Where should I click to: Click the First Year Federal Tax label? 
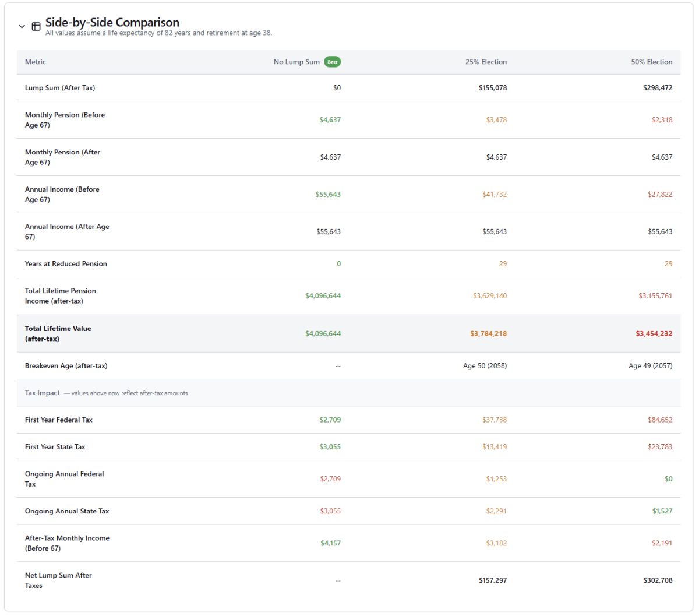(59, 420)
